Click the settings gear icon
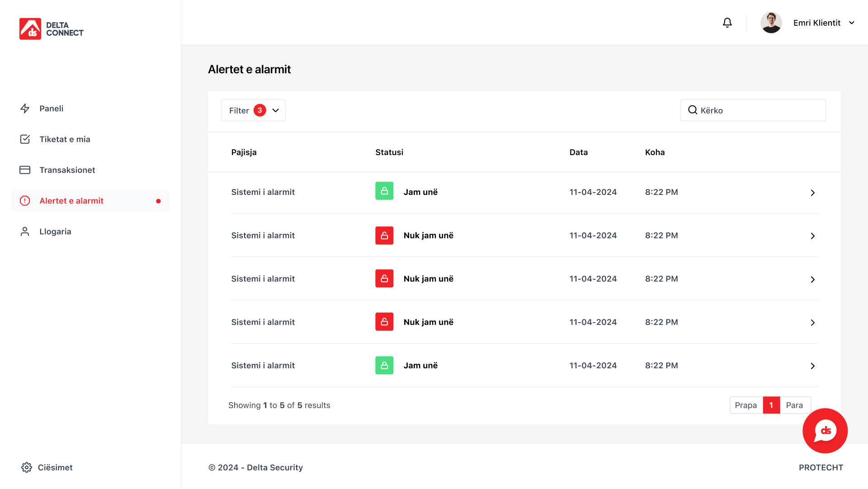Image resolution: width=868 pixels, height=489 pixels. point(27,468)
